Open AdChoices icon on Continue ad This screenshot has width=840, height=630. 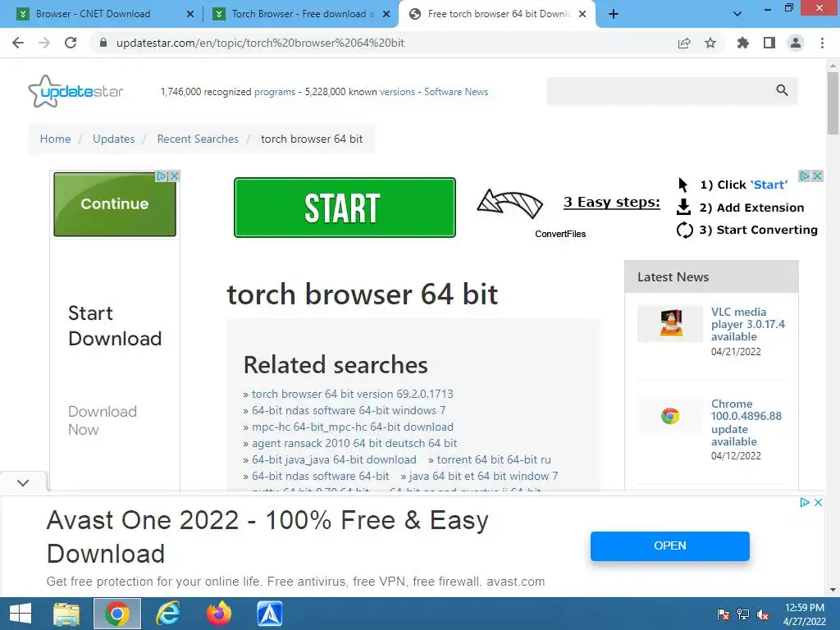162,176
